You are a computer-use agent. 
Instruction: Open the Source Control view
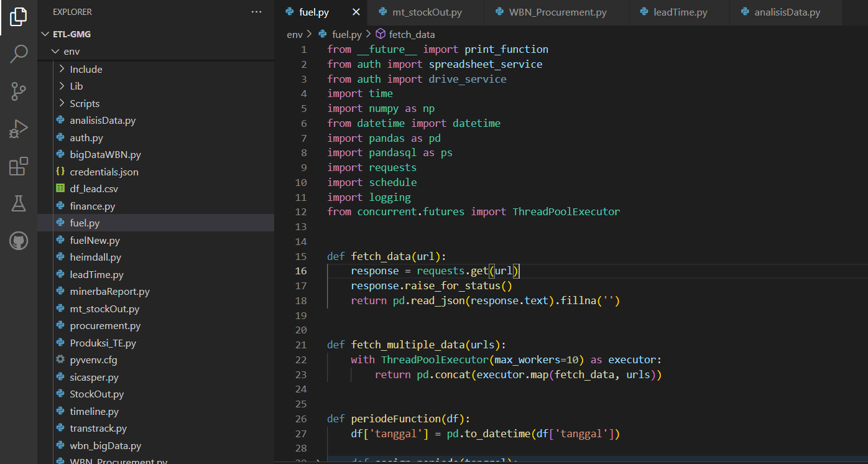[x=19, y=91]
